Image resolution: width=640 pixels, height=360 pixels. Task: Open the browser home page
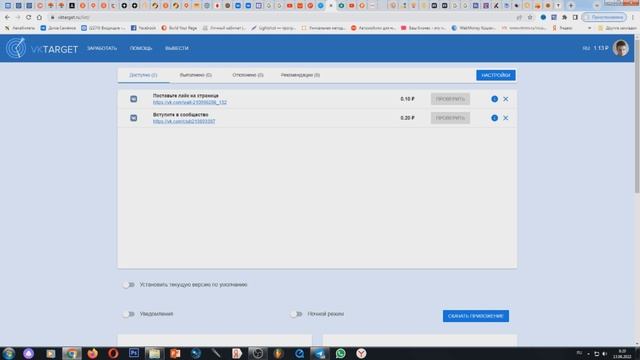point(39,17)
